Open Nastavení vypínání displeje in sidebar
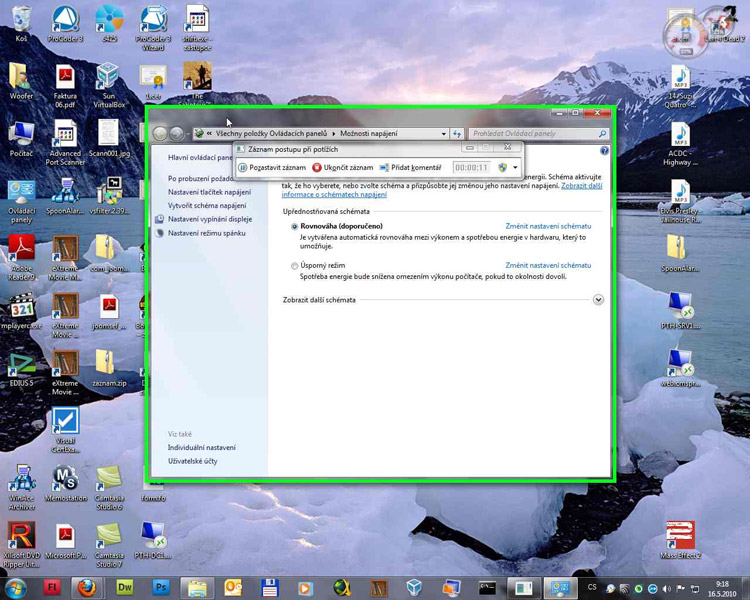Image resolution: width=750 pixels, height=600 pixels. click(210, 219)
